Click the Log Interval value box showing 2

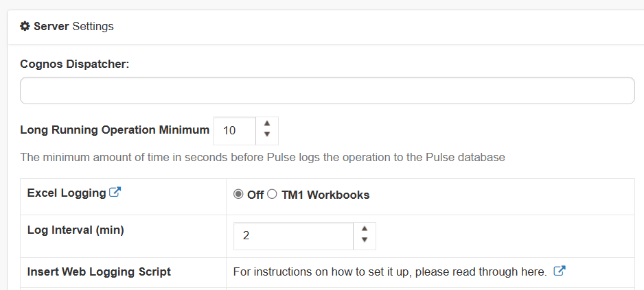click(293, 236)
